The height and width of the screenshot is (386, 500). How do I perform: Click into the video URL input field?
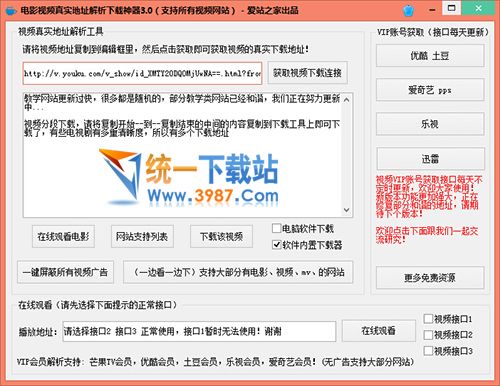(x=142, y=73)
